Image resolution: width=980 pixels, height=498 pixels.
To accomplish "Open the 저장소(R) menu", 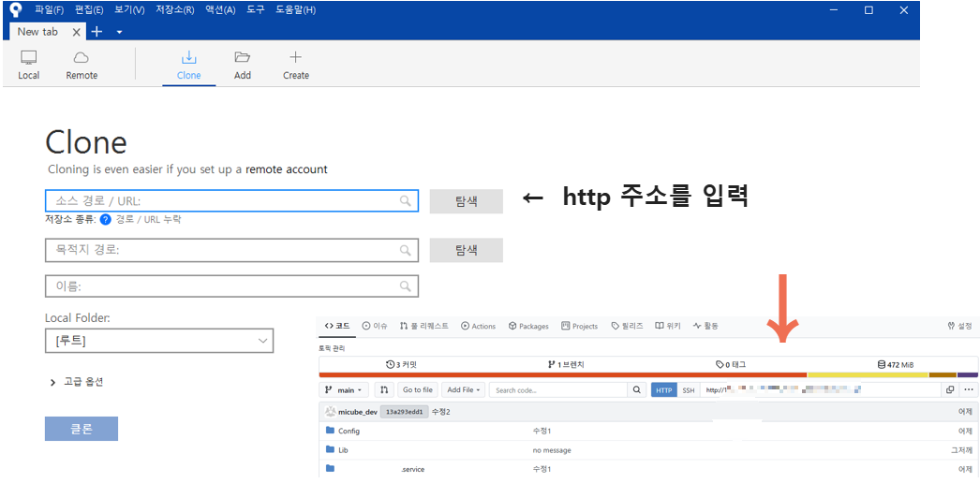I will [174, 10].
